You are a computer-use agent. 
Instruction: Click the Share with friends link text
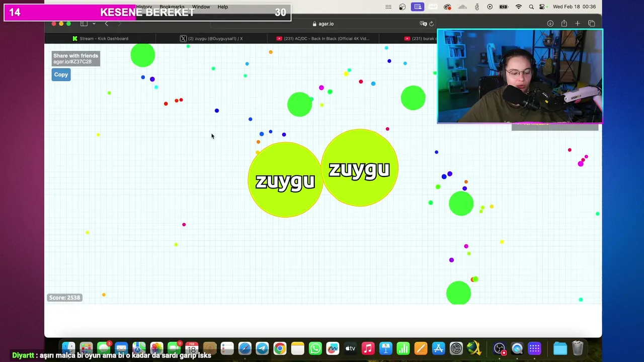tap(75, 56)
